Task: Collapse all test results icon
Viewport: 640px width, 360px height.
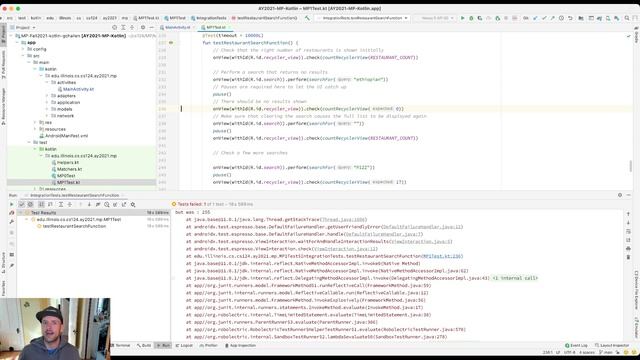Action: click(x=69, y=204)
